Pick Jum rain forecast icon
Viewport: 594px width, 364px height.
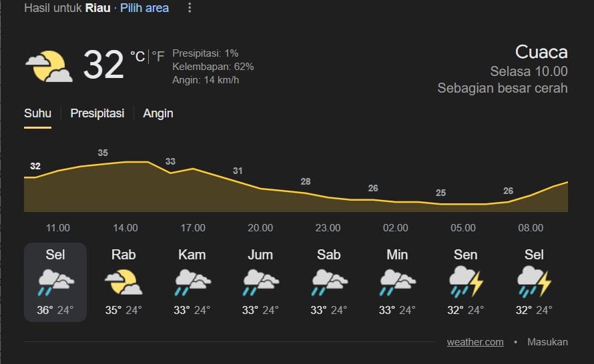click(x=260, y=282)
